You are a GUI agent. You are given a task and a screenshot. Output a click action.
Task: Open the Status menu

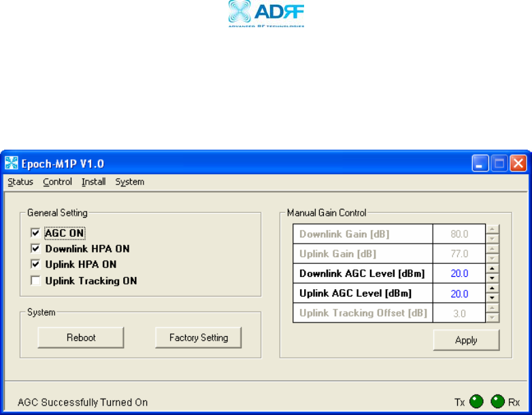(20, 182)
